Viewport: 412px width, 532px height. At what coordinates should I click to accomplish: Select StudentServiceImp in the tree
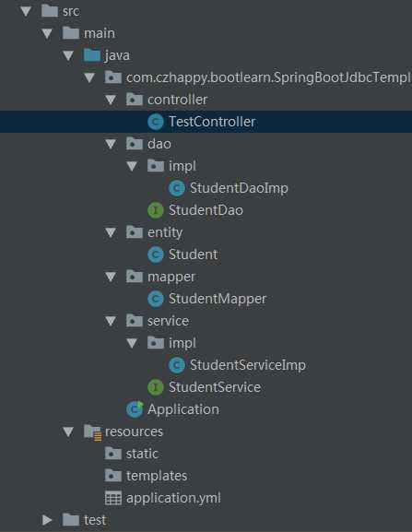pyautogui.click(x=248, y=365)
